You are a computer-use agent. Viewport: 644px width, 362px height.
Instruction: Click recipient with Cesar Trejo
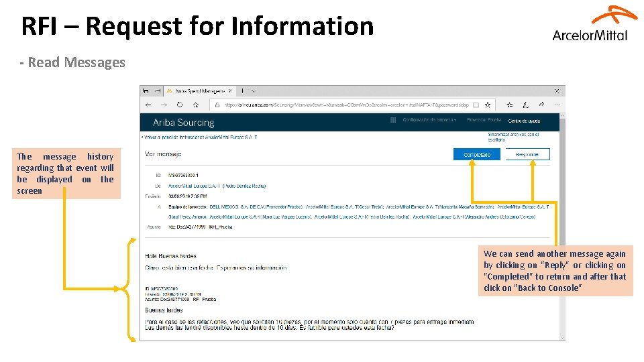tap(345, 207)
